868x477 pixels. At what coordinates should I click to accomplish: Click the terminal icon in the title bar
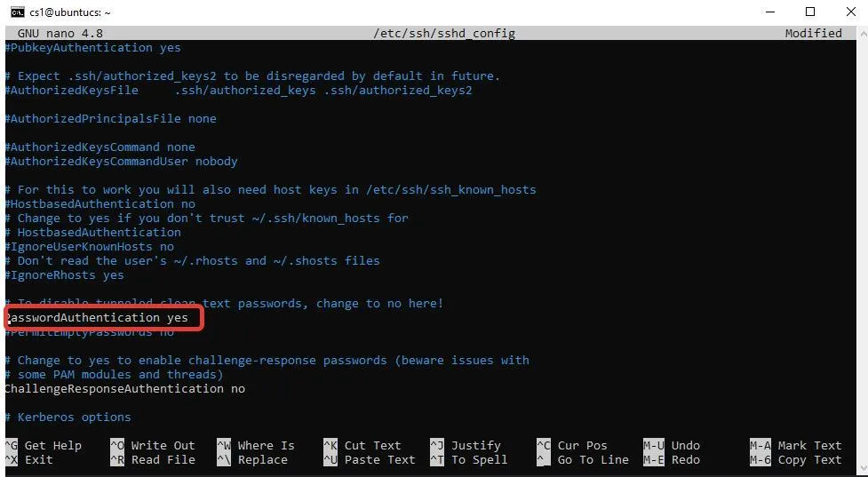pyautogui.click(x=17, y=12)
